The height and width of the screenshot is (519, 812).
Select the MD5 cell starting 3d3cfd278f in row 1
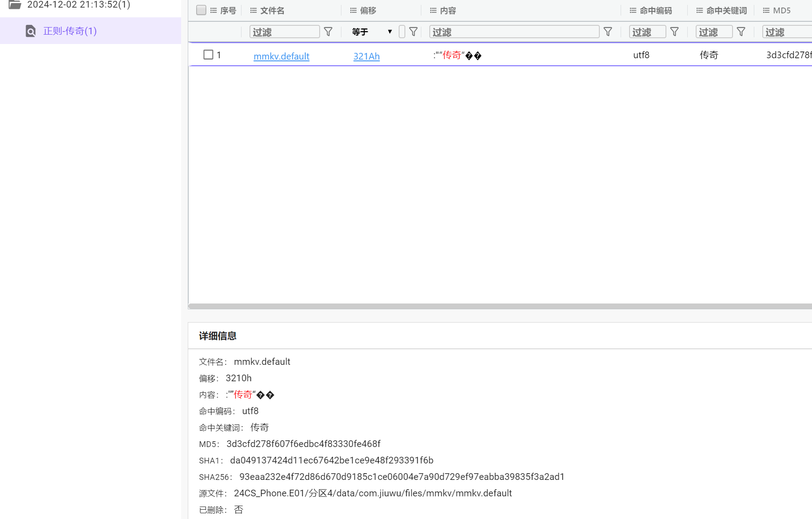789,55
